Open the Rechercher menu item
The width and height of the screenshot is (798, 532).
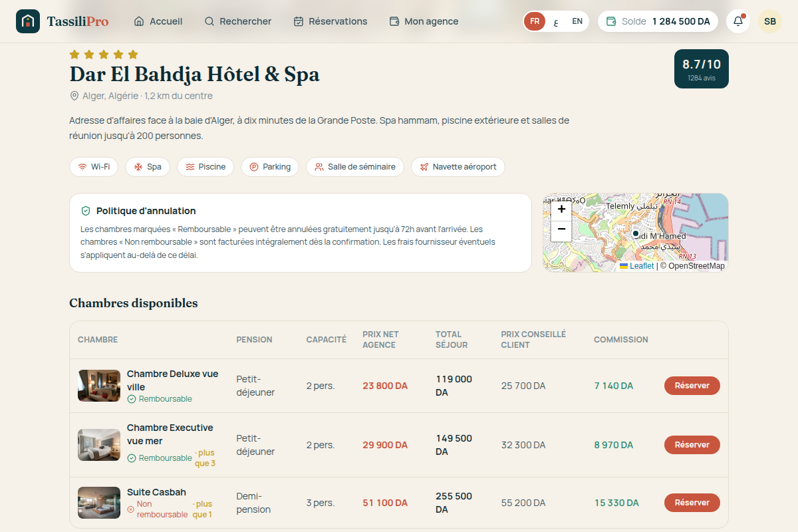tap(237, 21)
